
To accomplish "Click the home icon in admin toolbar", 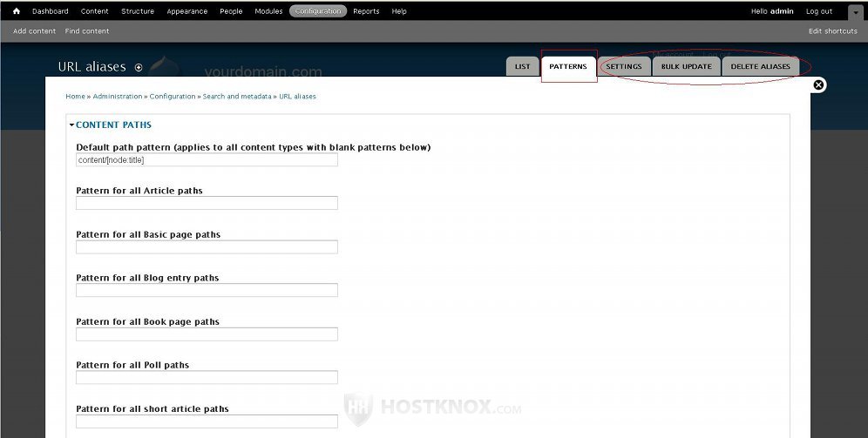I will [16, 11].
